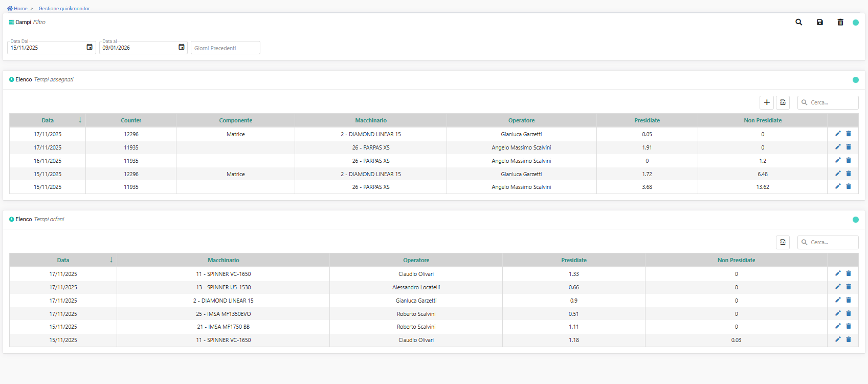The width and height of the screenshot is (868, 384).
Task: Edit the 16/11/2025 PARPAS XS row
Action: [x=838, y=160]
